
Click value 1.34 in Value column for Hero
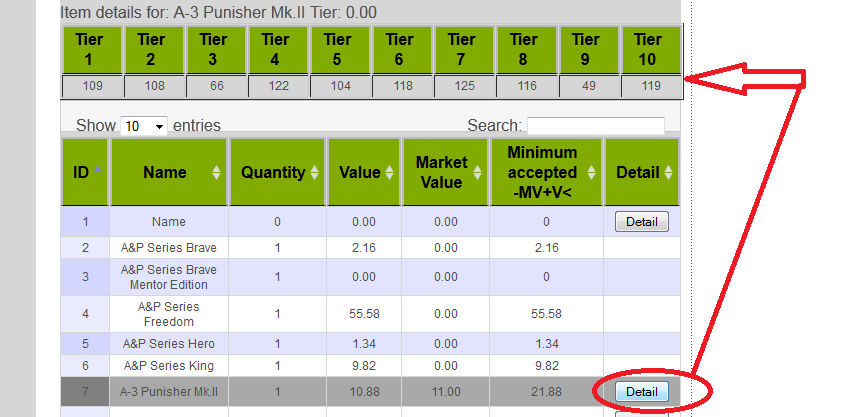point(364,344)
